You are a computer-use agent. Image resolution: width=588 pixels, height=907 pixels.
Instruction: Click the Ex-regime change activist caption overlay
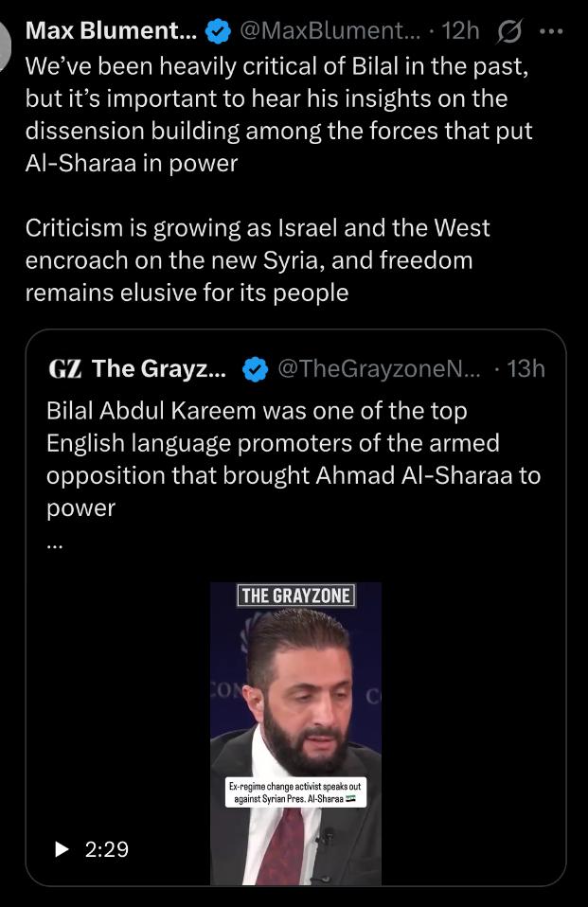coord(294,793)
